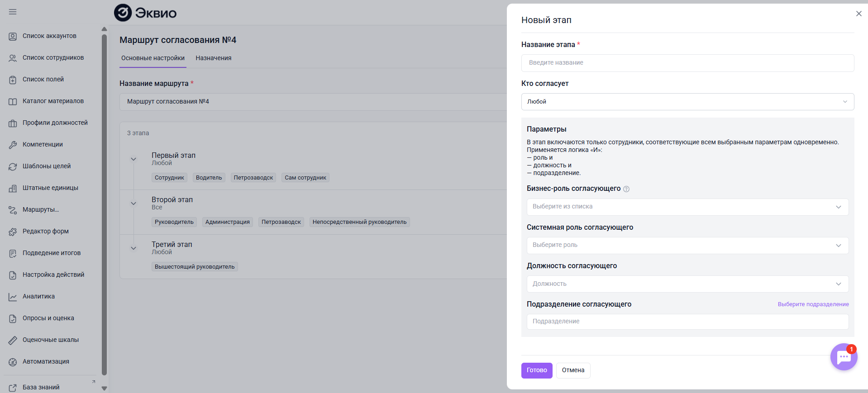Click the sidebar scrollbar up arrow
Screen dimensions: 868x393
point(104,29)
